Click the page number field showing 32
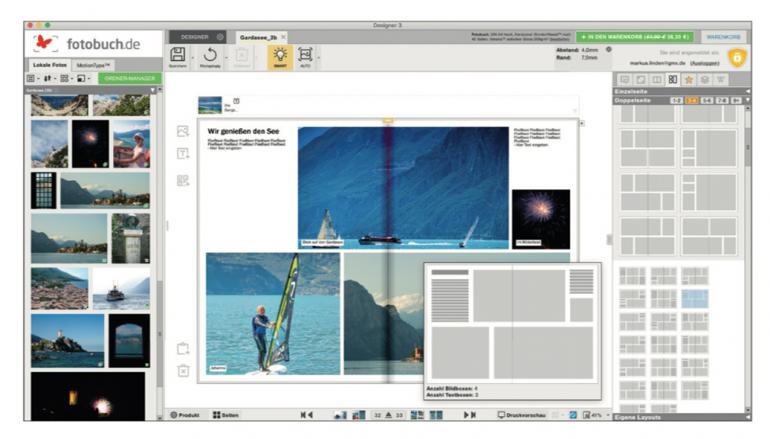Viewport: 770px width, 439px height. point(377,415)
